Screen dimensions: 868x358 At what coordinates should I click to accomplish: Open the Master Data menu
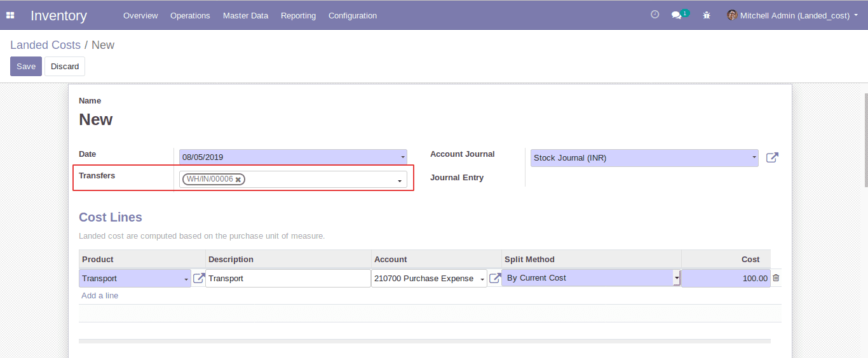245,15
